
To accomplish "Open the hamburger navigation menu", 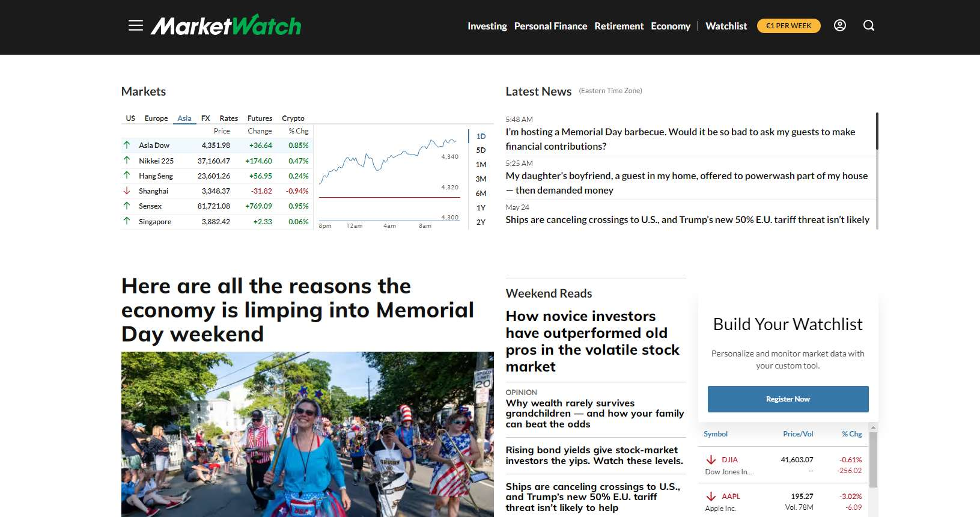I will point(136,25).
